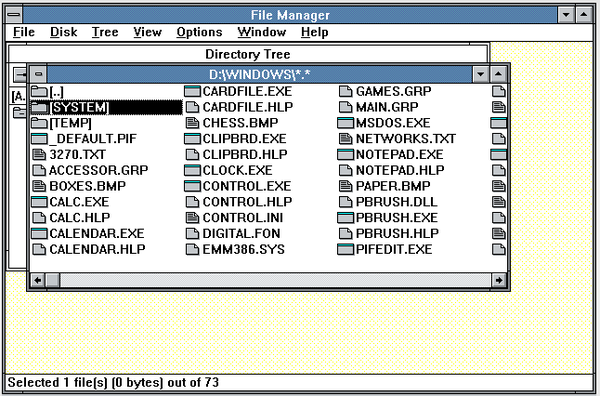
Task: Click the CALENDAR.EXE program icon
Action: point(39,233)
